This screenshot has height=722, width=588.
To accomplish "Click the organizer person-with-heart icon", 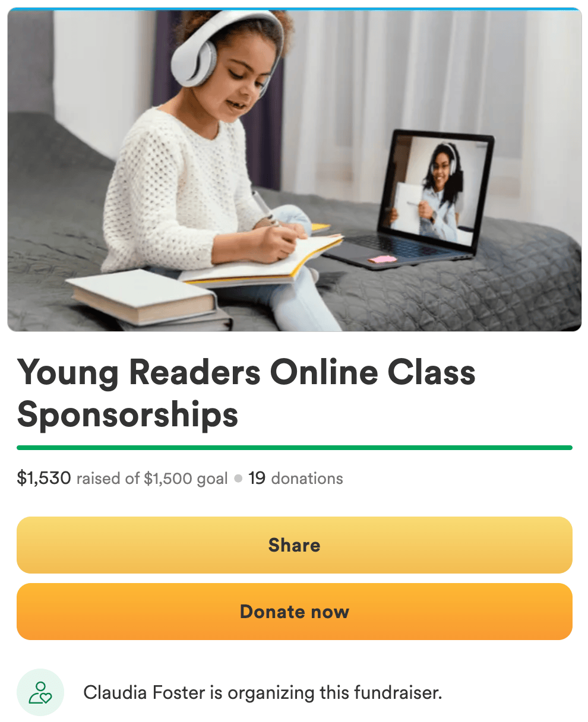I will (x=40, y=692).
